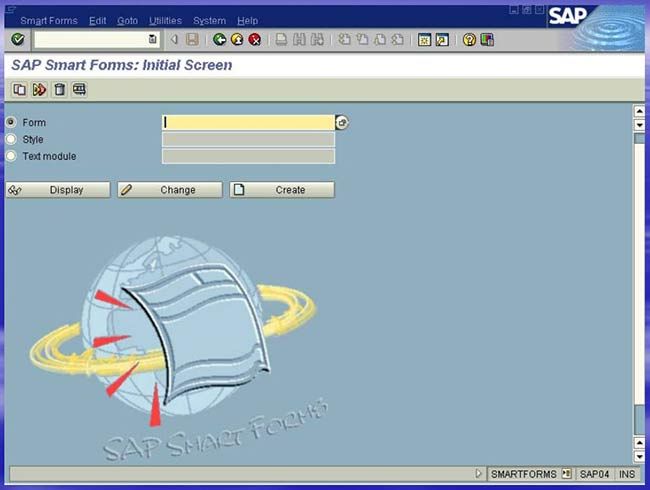The width and height of the screenshot is (650, 490).
Task: Click the Create button
Action: pos(282,190)
